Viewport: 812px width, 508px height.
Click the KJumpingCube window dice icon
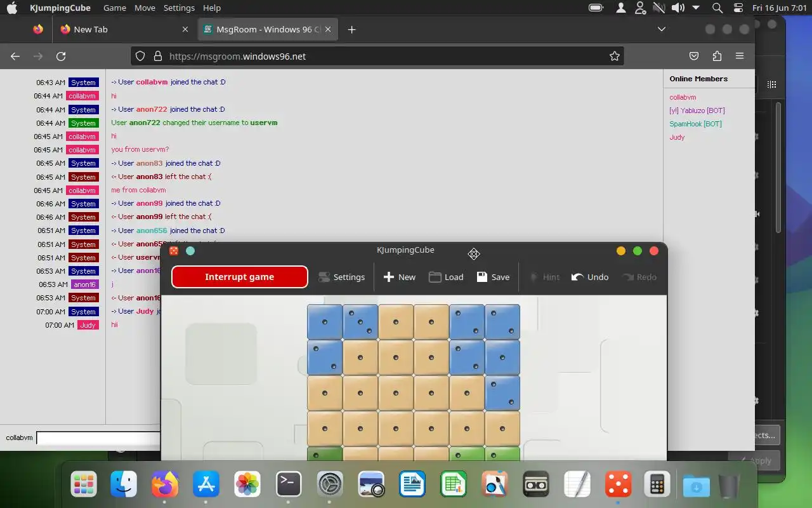click(x=174, y=251)
